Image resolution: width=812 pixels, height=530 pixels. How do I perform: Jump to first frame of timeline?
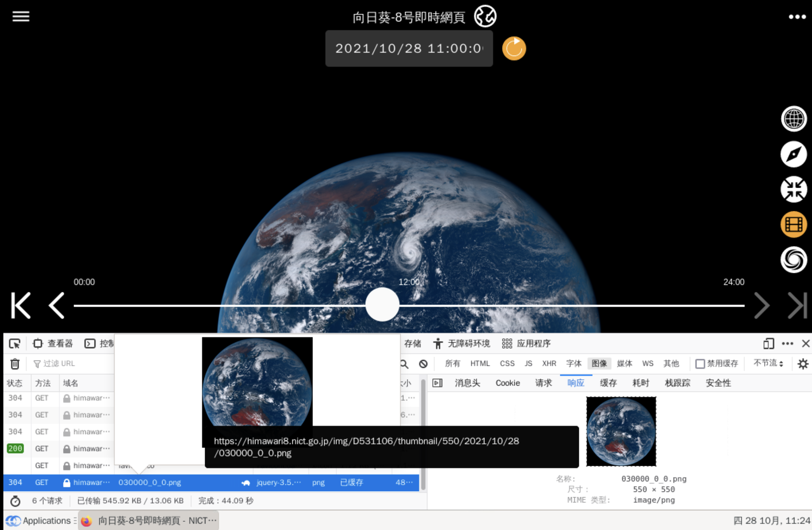[x=21, y=305]
